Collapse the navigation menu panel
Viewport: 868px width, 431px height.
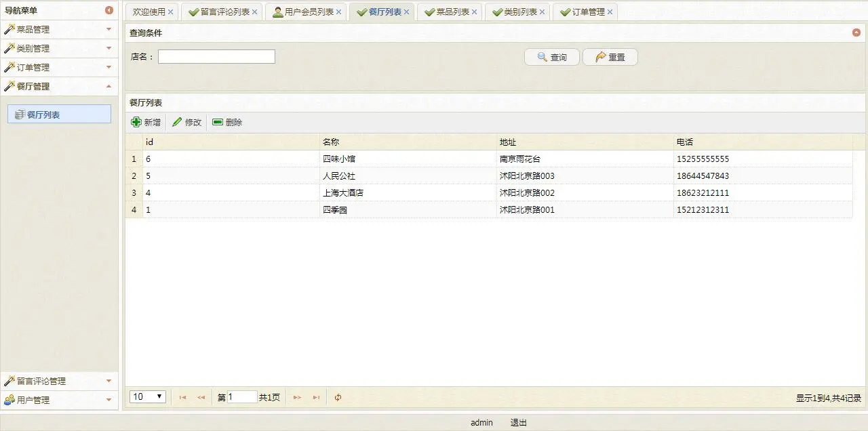(109, 10)
